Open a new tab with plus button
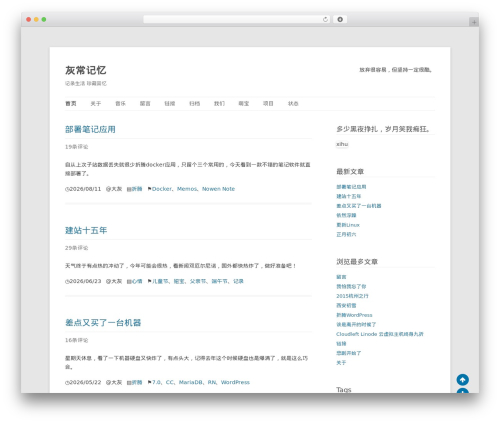Image resolution: width=500 pixels, height=423 pixels. point(474,22)
